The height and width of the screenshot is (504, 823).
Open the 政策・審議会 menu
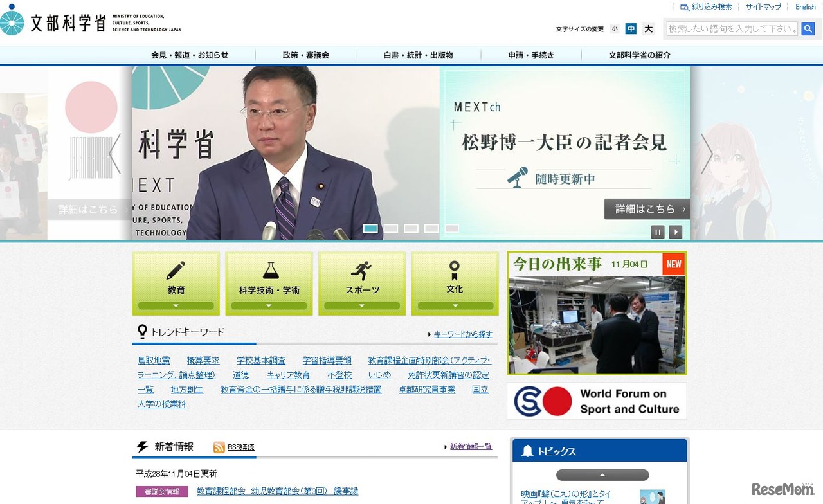tap(305, 55)
